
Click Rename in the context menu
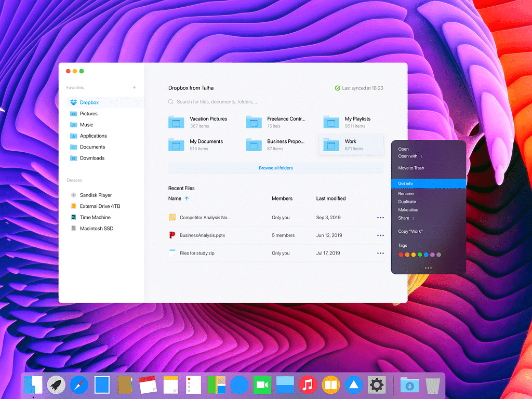coord(406,193)
